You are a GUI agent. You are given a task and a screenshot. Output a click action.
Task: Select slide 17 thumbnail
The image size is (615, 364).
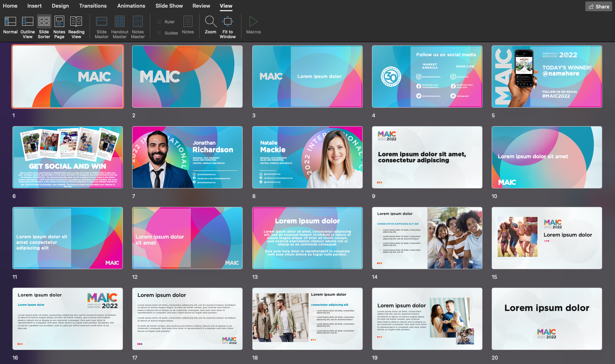[187, 319]
